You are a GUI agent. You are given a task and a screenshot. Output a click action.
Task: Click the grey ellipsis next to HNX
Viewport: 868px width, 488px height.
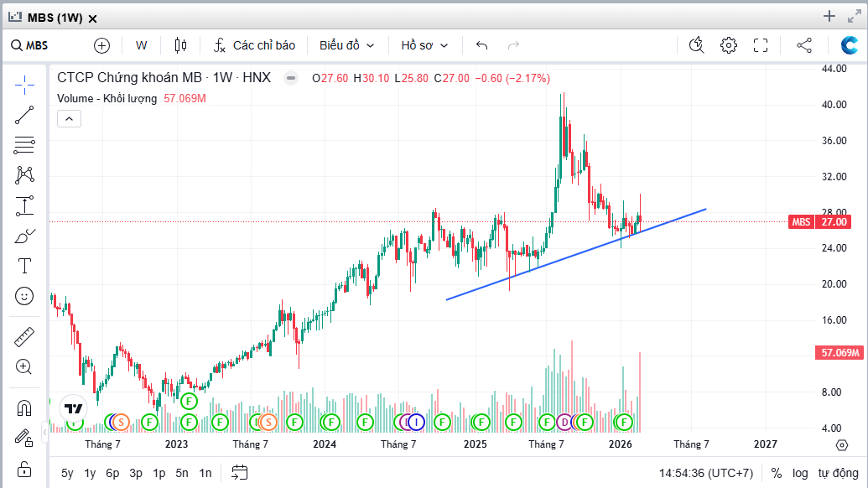pyautogui.click(x=291, y=78)
